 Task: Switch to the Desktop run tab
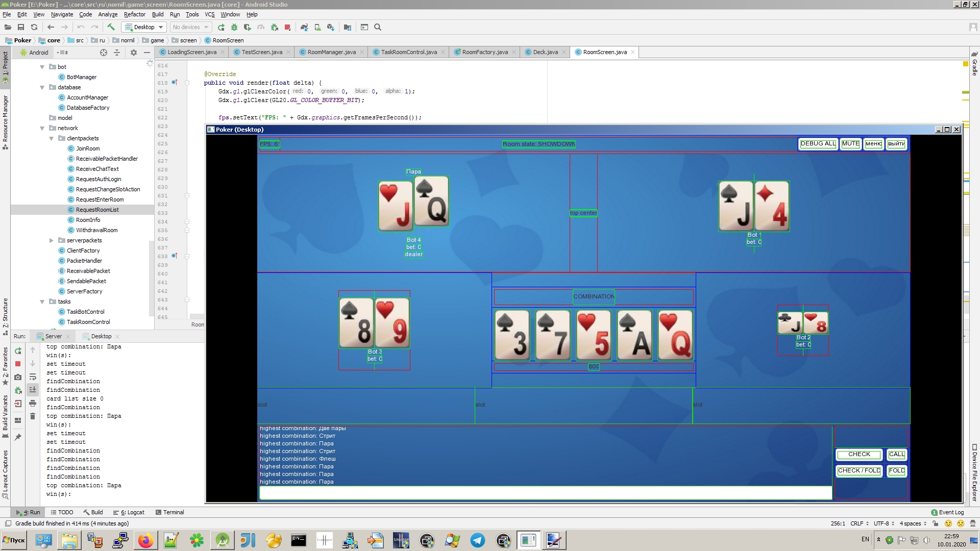point(101,336)
